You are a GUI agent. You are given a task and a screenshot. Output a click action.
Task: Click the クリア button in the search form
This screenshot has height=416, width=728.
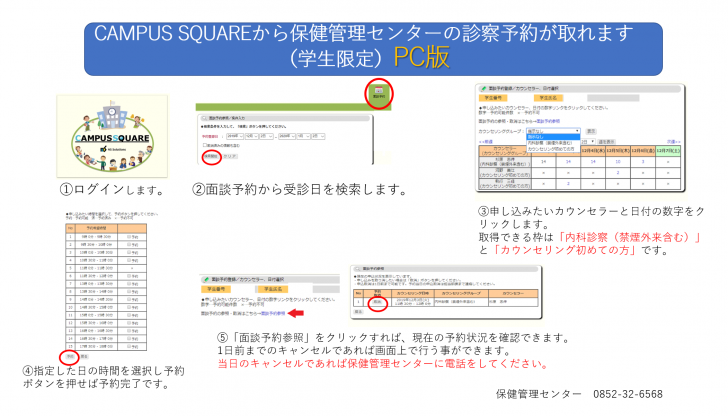point(230,156)
